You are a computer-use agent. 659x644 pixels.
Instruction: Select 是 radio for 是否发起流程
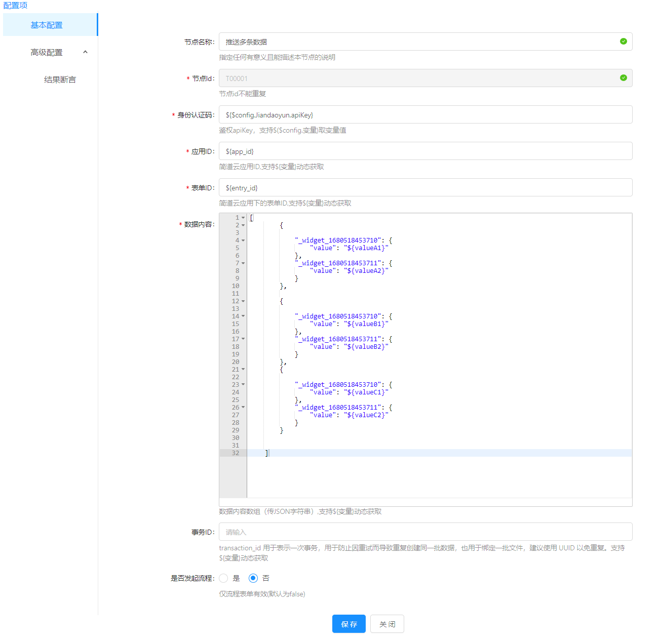[223, 578]
